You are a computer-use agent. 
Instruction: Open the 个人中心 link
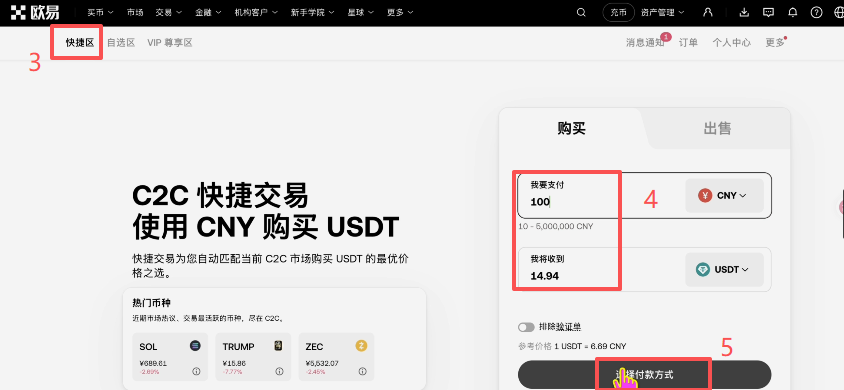tap(732, 42)
